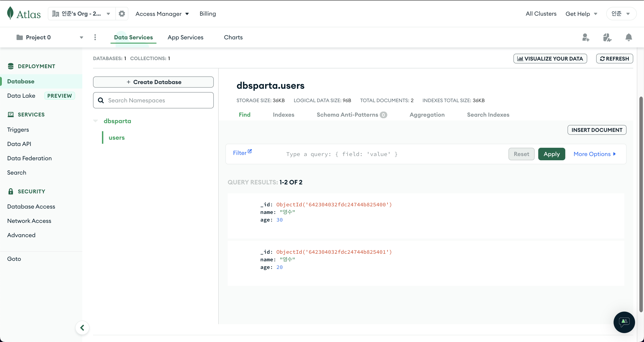This screenshot has width=644, height=342.
Task: Switch to App Services tab
Action: click(x=186, y=37)
